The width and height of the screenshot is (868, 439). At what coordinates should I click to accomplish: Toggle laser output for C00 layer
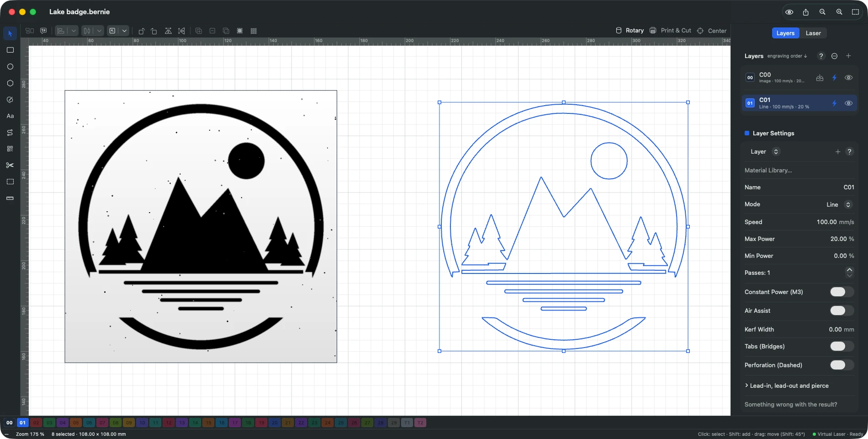pyautogui.click(x=834, y=78)
